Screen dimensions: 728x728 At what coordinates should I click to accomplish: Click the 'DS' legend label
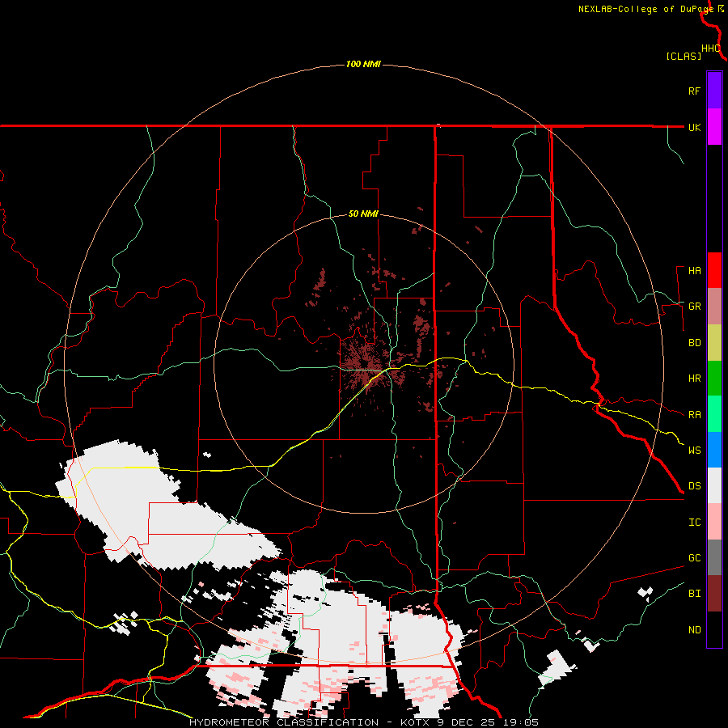point(694,486)
